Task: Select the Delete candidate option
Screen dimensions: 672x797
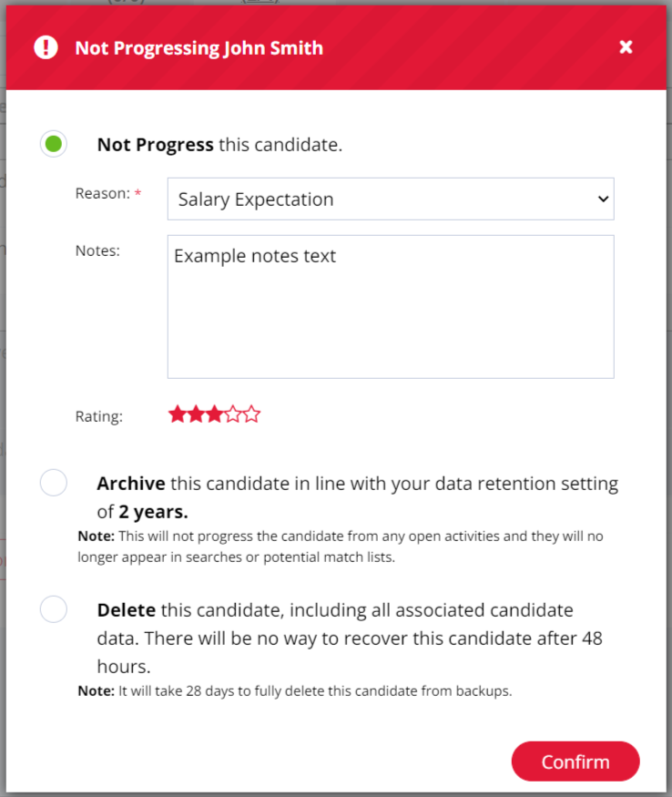Action: 53,608
